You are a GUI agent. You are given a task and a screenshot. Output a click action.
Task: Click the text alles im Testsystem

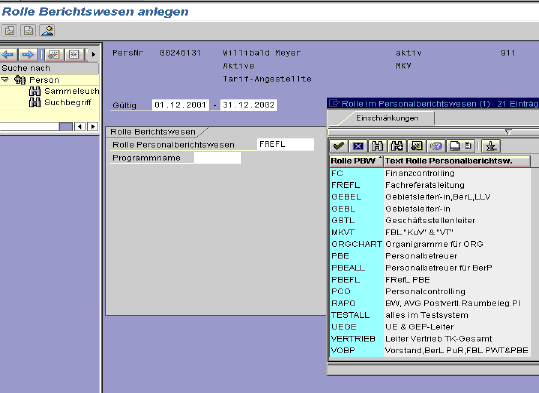pyautogui.click(x=427, y=315)
